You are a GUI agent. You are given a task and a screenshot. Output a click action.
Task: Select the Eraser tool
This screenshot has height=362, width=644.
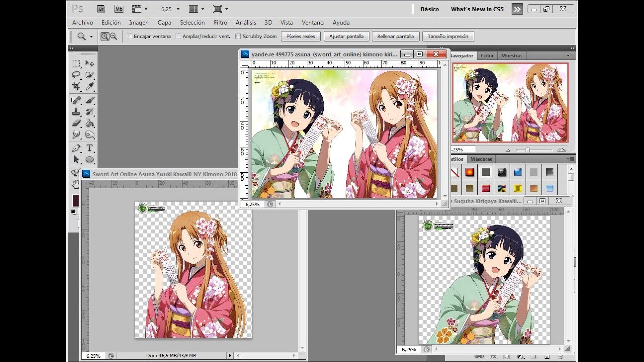pyautogui.click(x=76, y=123)
